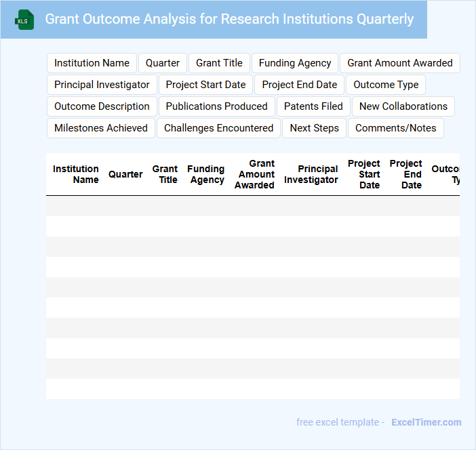Click the Grant Amount Awarded column header

point(255,174)
